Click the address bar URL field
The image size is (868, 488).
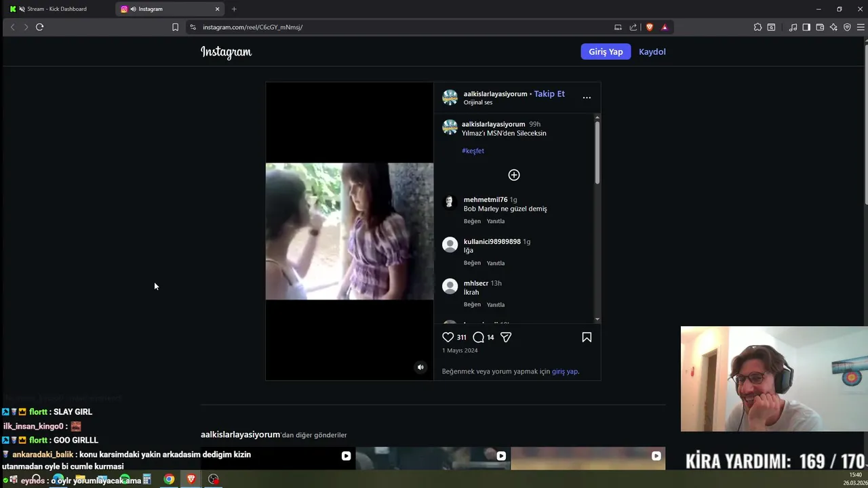[x=400, y=27]
